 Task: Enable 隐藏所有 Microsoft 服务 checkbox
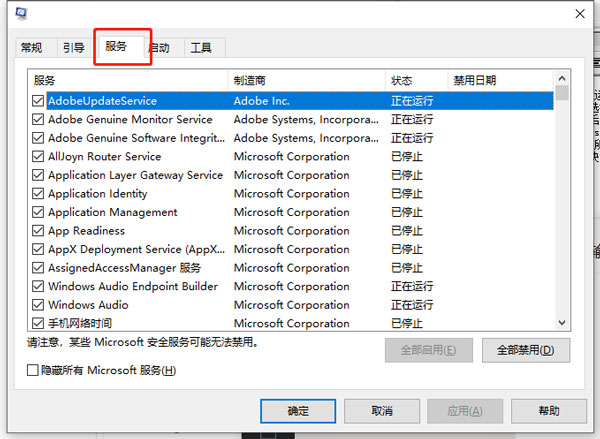pyautogui.click(x=33, y=370)
